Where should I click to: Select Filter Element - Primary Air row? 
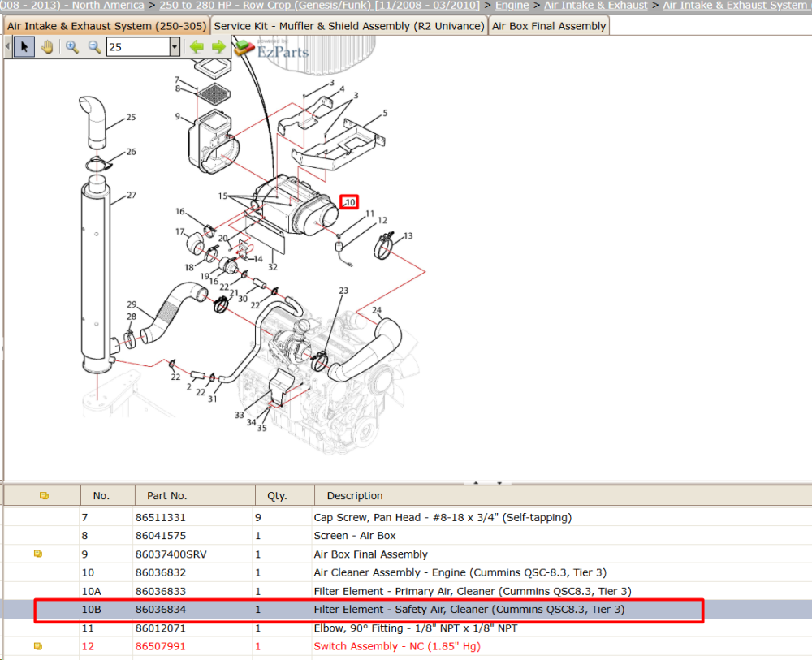point(405,591)
